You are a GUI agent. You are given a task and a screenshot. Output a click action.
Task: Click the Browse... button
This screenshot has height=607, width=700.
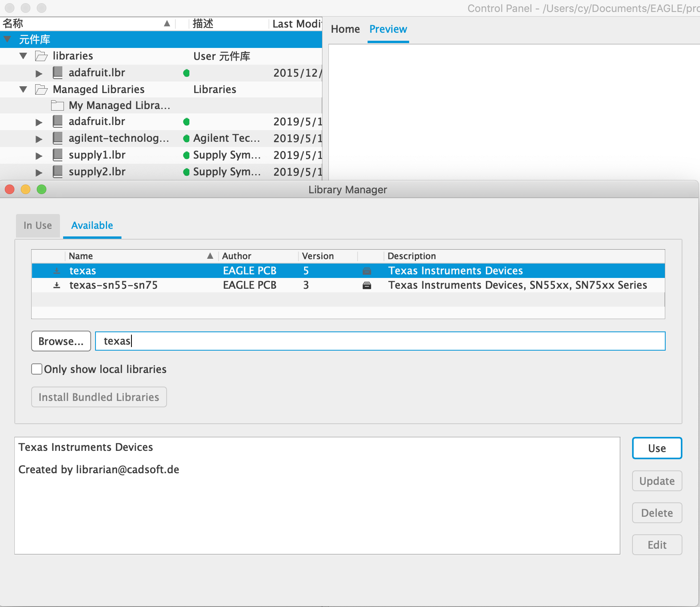click(61, 341)
